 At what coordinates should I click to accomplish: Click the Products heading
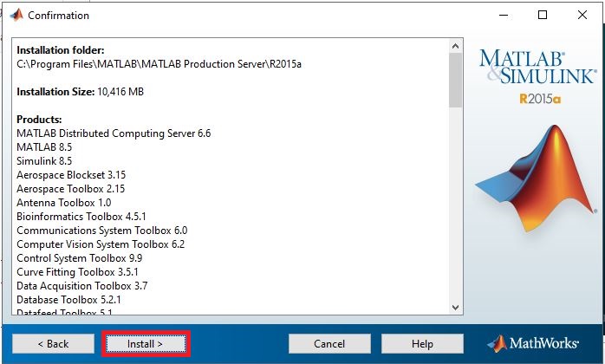[x=39, y=120]
